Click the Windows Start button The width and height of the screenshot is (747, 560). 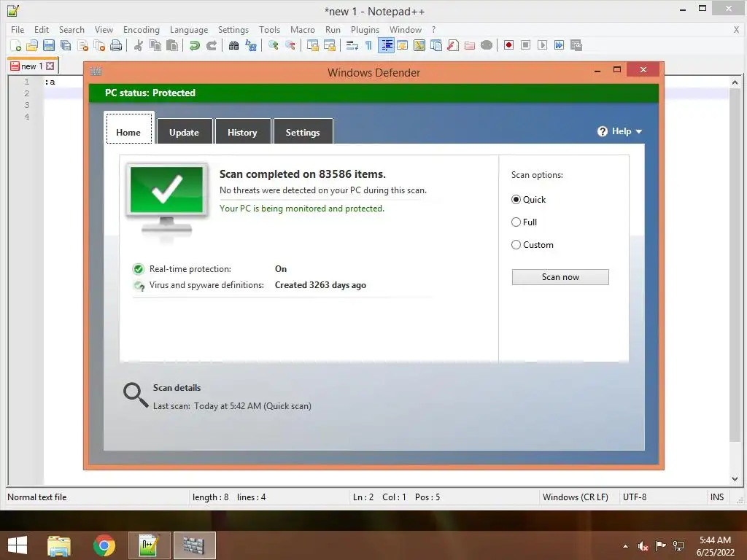coord(18,545)
